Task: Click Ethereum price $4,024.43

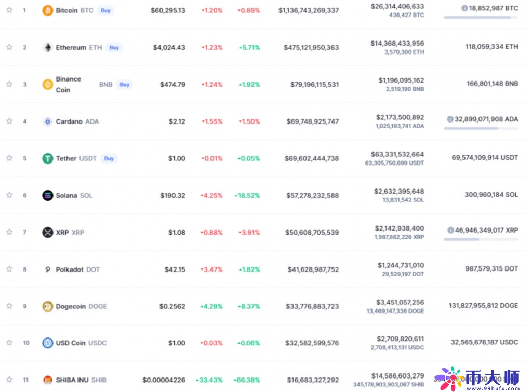Action: click(x=169, y=47)
